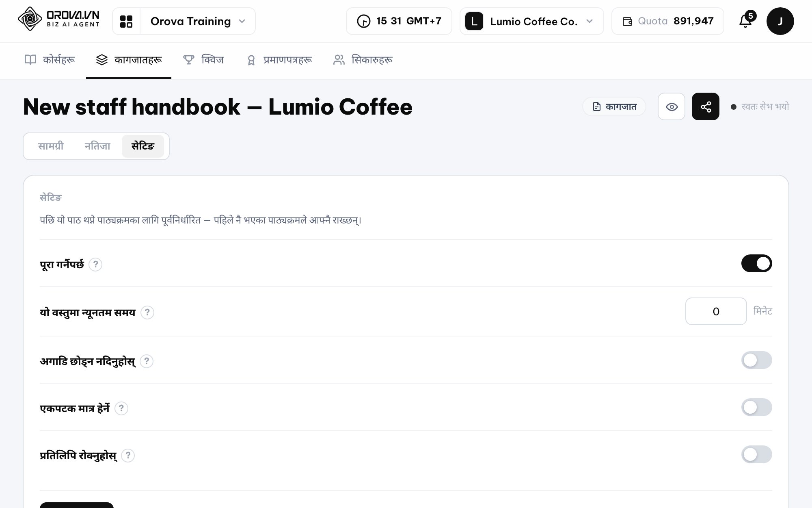This screenshot has height=508, width=812.
Task: Click help icon beside अगाडि छोड्न नदिनुहोस्
Action: pos(147,361)
